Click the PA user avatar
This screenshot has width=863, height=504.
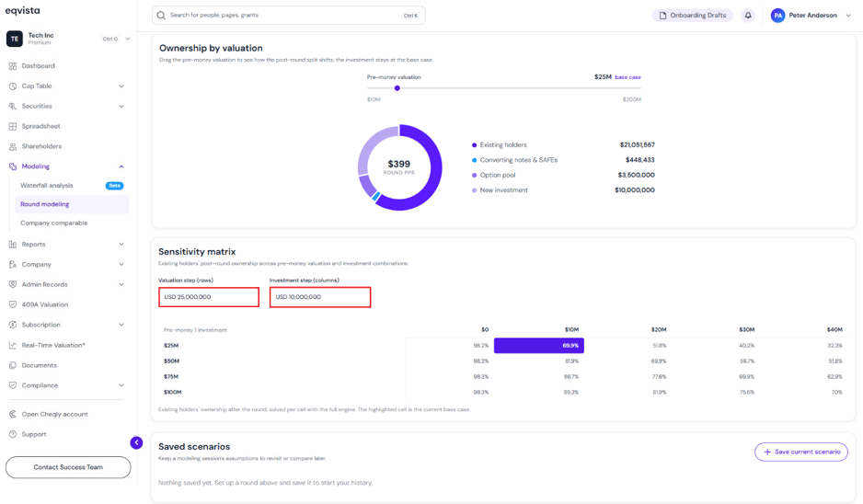[777, 16]
